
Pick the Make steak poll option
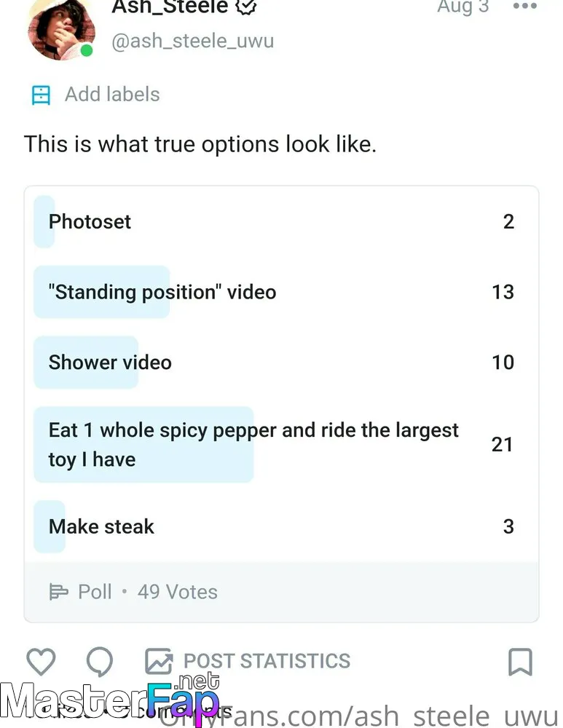(x=281, y=526)
